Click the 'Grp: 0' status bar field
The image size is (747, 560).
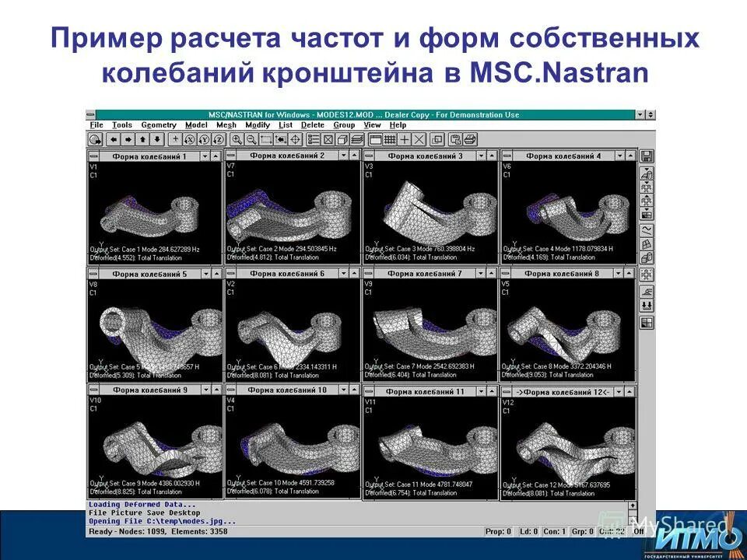coord(582,531)
